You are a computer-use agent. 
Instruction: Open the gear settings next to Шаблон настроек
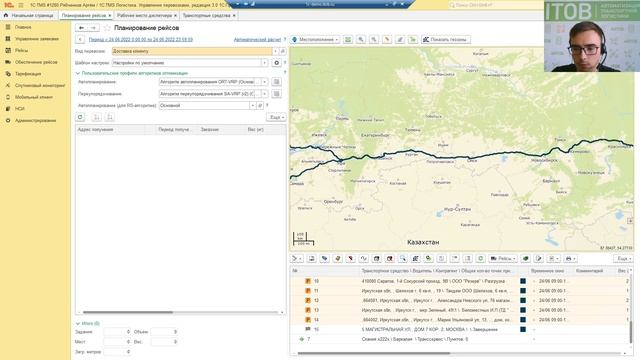pos(276,63)
